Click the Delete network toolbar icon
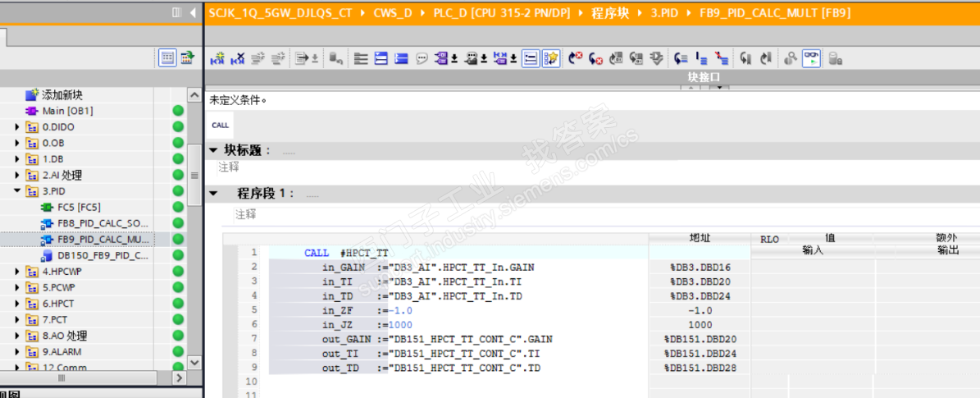This screenshot has height=398, width=980. pos(238,59)
